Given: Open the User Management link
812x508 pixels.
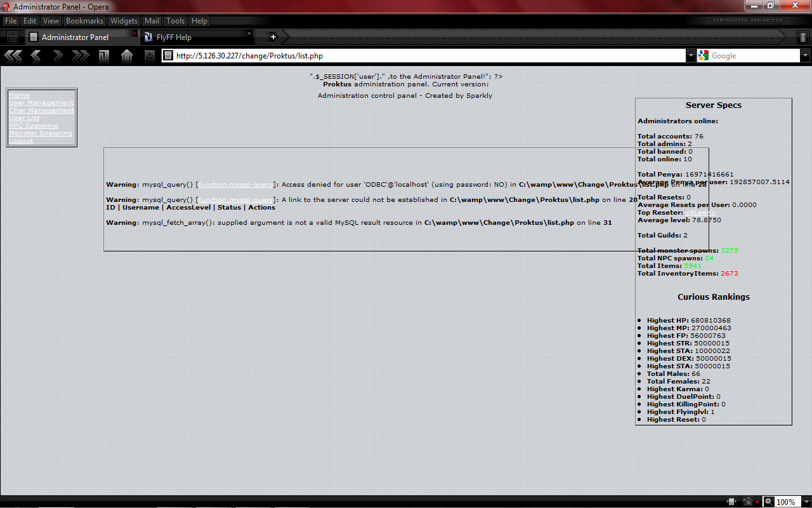Looking at the screenshot, I should (41, 102).
